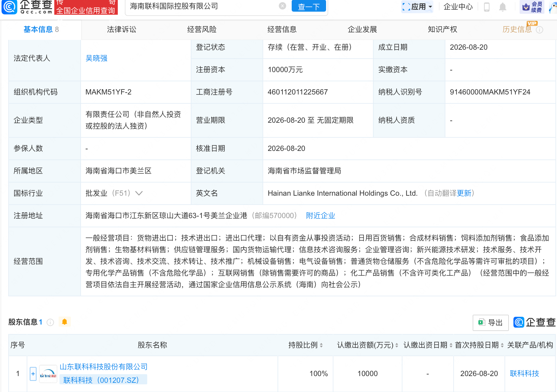Switch to the 法律诉讼 tab
Screen dimensions: 557x392
[121, 29]
